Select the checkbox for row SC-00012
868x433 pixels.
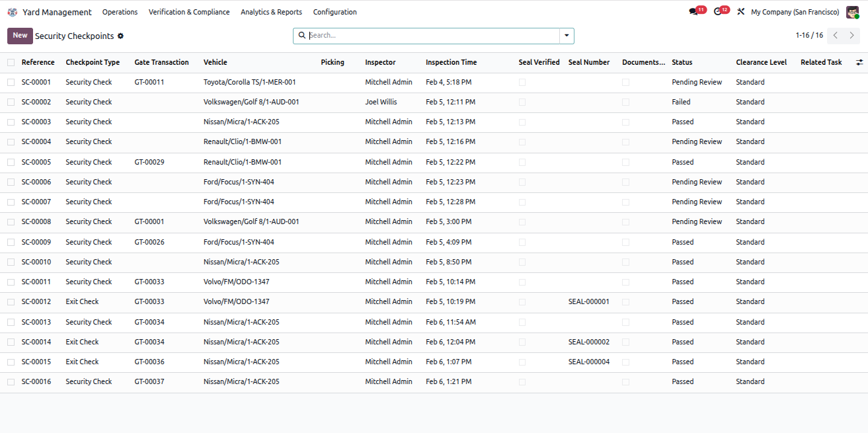[x=11, y=302]
